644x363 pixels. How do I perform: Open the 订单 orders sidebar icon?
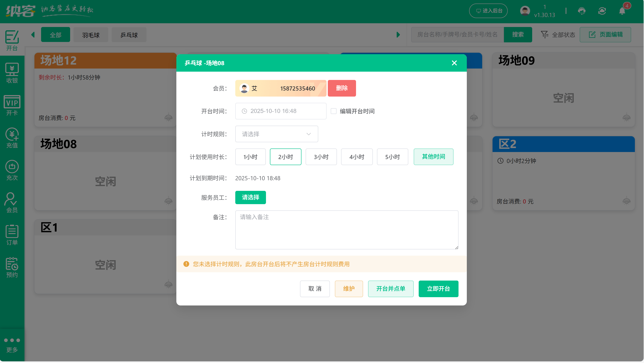pos(12,235)
